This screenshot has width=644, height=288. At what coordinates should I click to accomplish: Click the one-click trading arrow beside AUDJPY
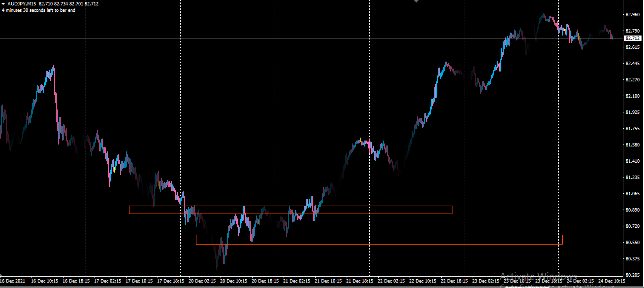(x=4, y=4)
